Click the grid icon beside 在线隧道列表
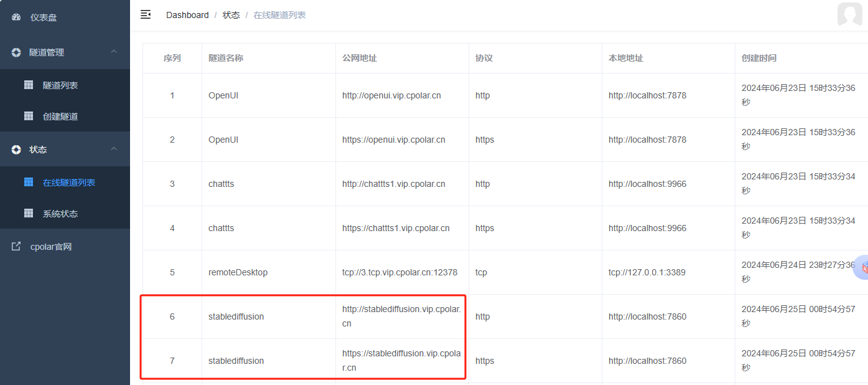 29,182
